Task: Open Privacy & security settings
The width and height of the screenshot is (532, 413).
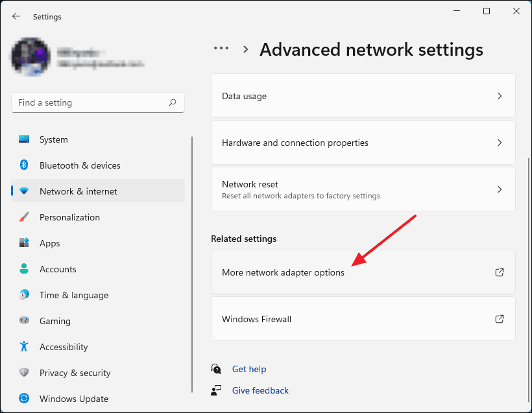Action: (98, 373)
